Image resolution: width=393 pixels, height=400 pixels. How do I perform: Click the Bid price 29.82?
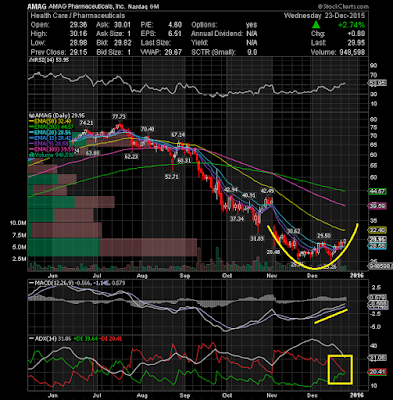click(123, 43)
